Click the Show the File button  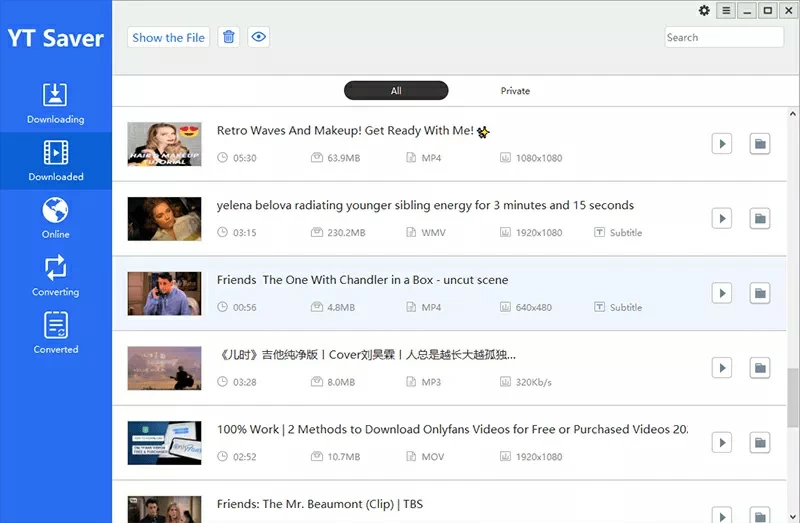point(168,37)
